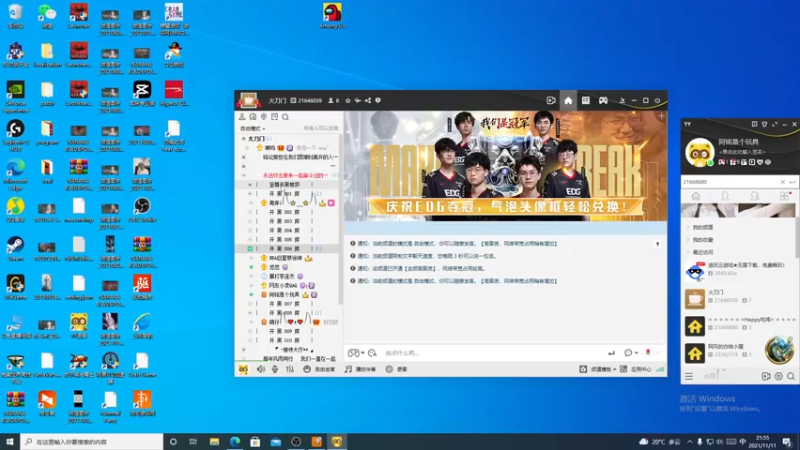Click the target icon at bottom of YY panel
This screenshot has height=450, width=800.
pos(779,377)
